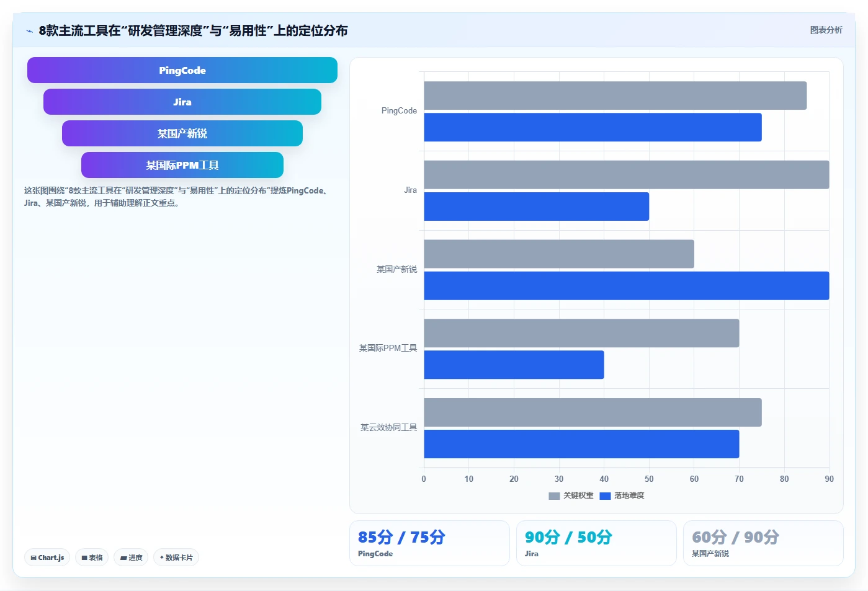Click the x-axis tick label 50
The image size is (868, 591).
(649, 479)
